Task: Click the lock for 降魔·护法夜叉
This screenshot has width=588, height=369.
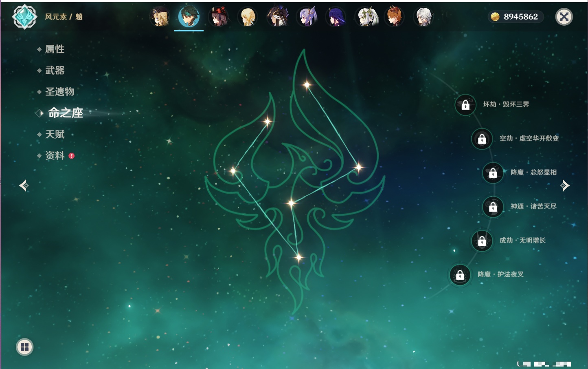Action: click(460, 275)
